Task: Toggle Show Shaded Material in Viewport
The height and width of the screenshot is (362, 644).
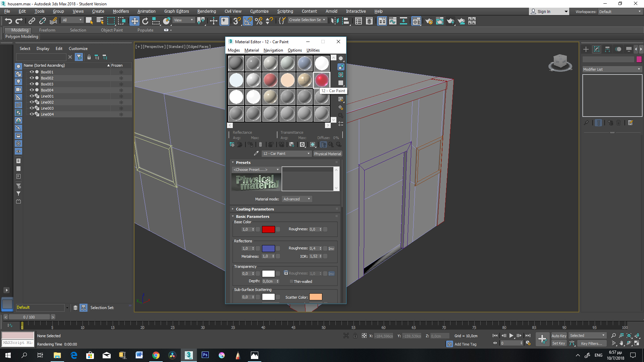Action: pos(313,144)
